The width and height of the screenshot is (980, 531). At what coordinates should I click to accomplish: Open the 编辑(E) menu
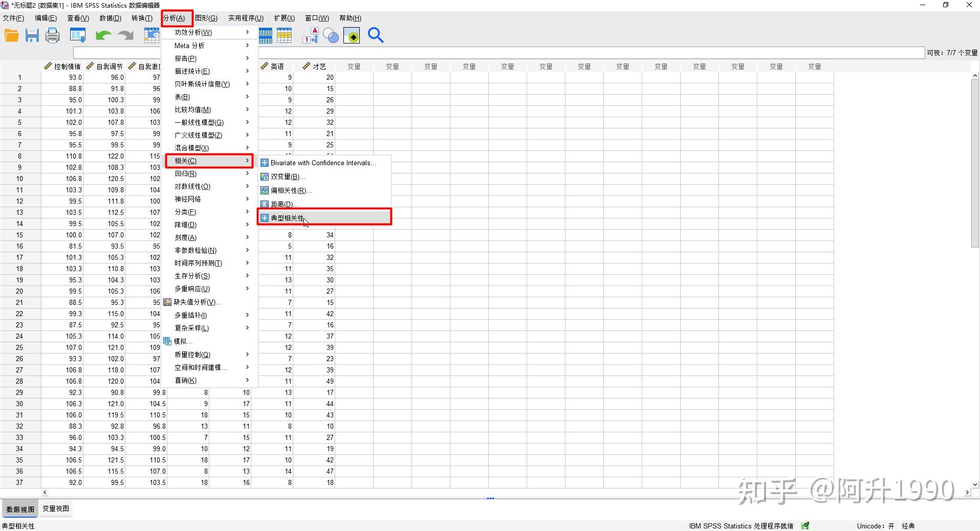click(46, 18)
